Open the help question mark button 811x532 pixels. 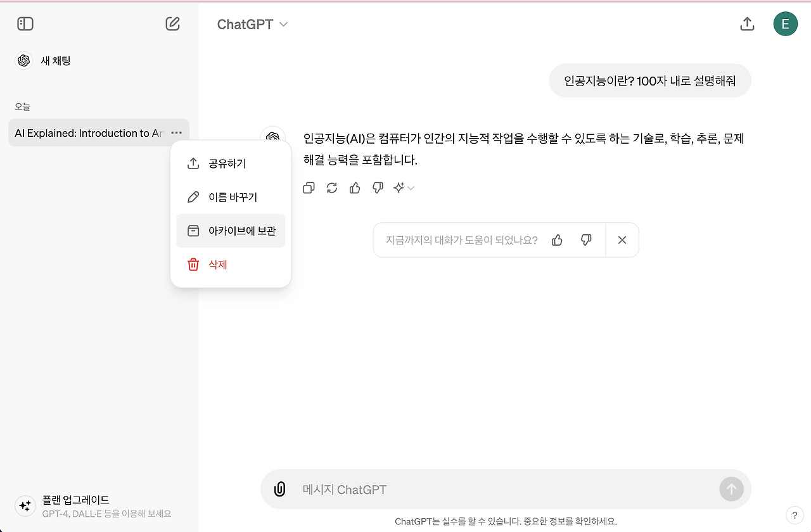point(795,515)
